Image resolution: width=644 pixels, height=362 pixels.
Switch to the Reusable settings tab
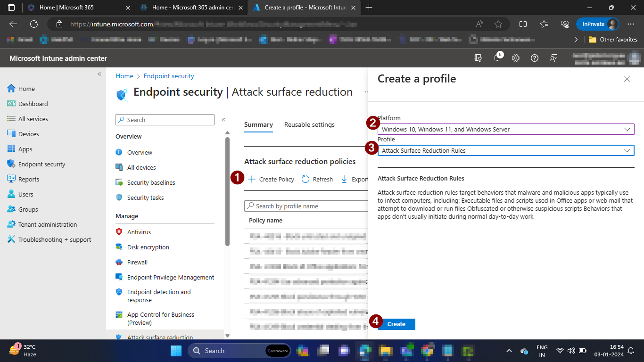309,125
